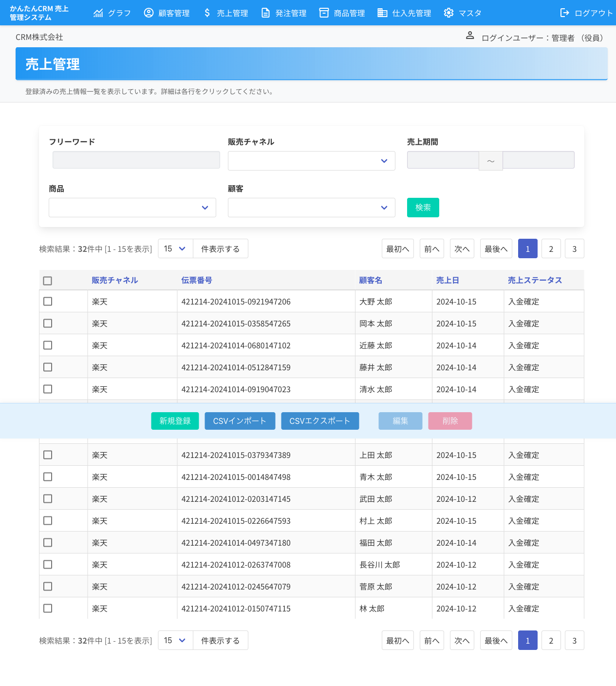Viewport: 616px width, 686px height.
Task: Sort by 売上日 column header
Action: pyautogui.click(x=447, y=280)
